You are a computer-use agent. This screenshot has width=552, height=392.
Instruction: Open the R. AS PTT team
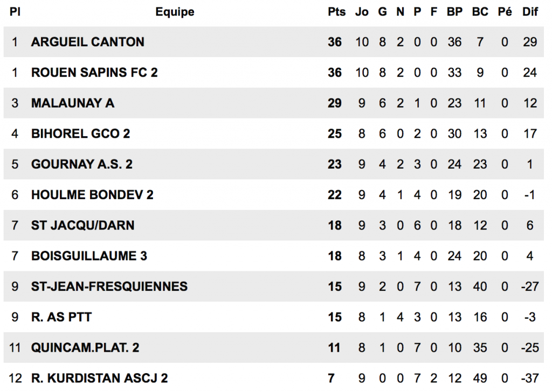coord(61,317)
